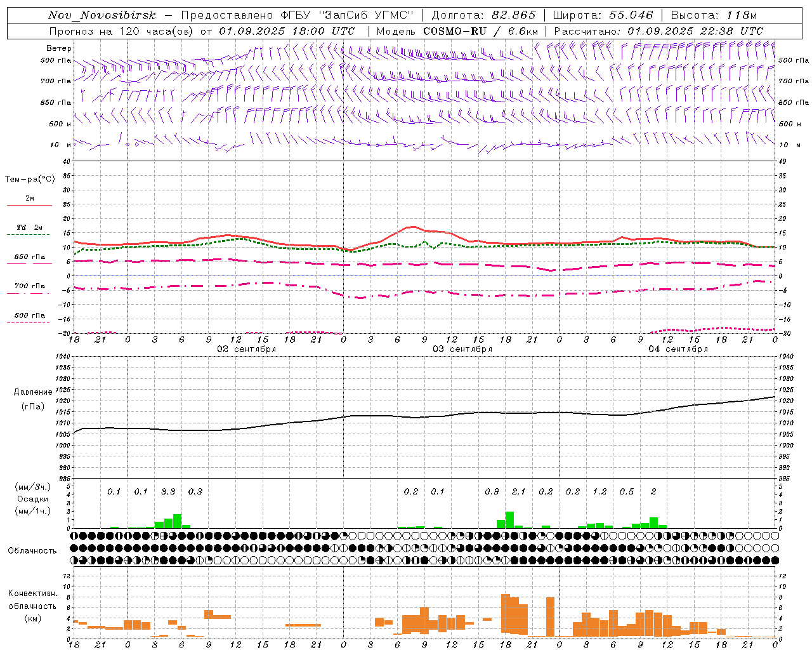Click the Td 2м dew point legend entry

point(29,227)
